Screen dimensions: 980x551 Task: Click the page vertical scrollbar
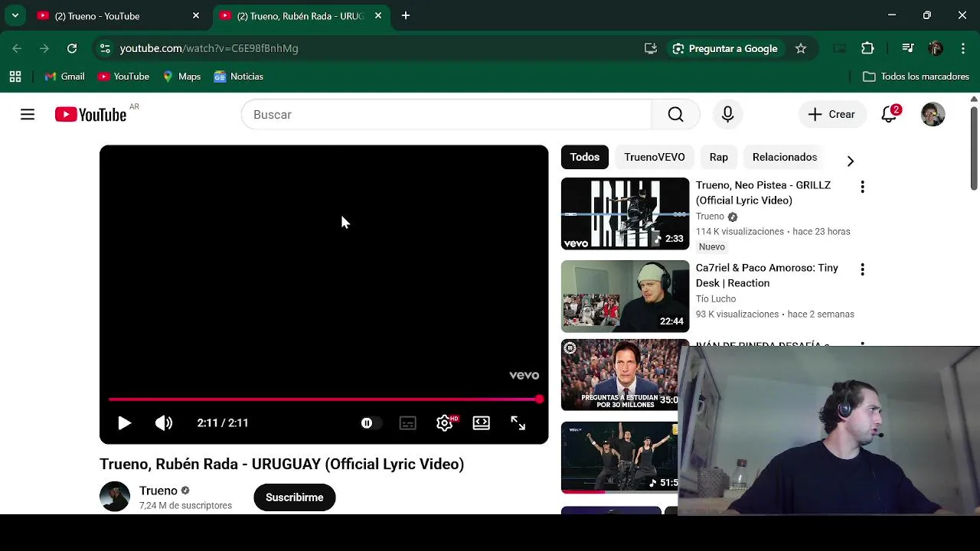[x=974, y=148]
